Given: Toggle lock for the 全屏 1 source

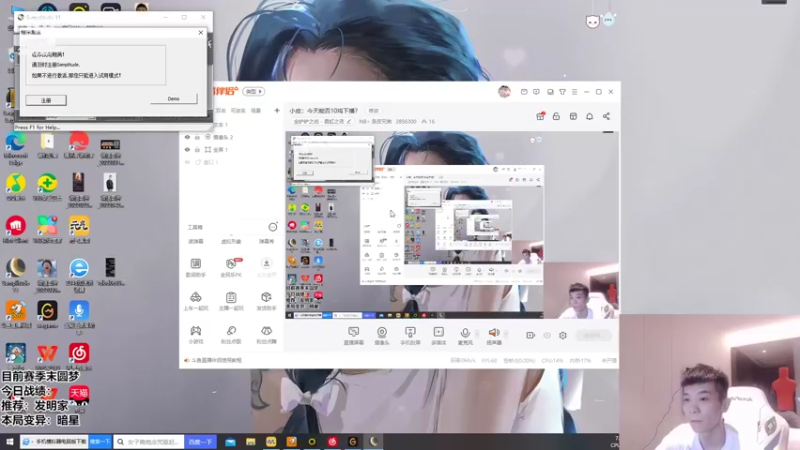Looking at the screenshot, I should tap(197, 149).
